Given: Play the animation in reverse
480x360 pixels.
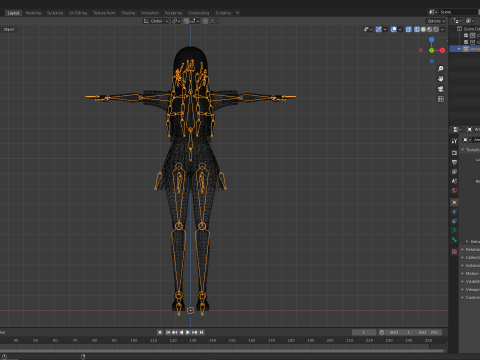Looking at the screenshot, I should 181,332.
